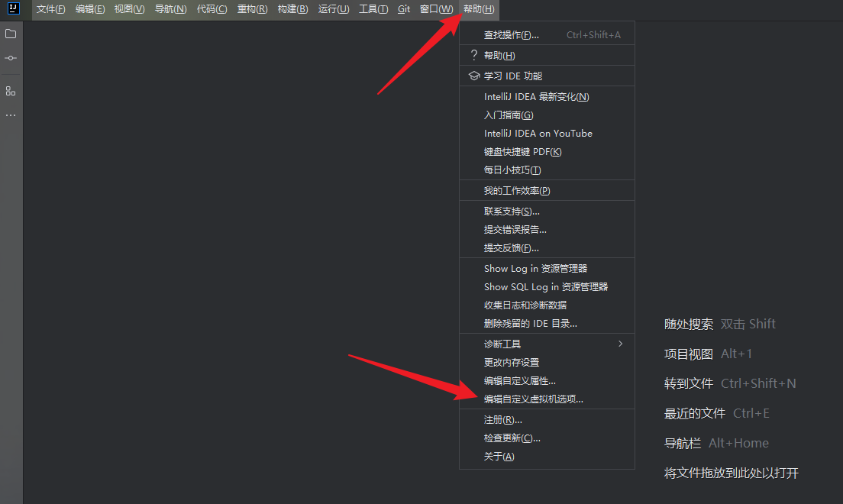Choose 检查更新(C)...
Viewport: 843px width, 504px height.
[x=547, y=438]
